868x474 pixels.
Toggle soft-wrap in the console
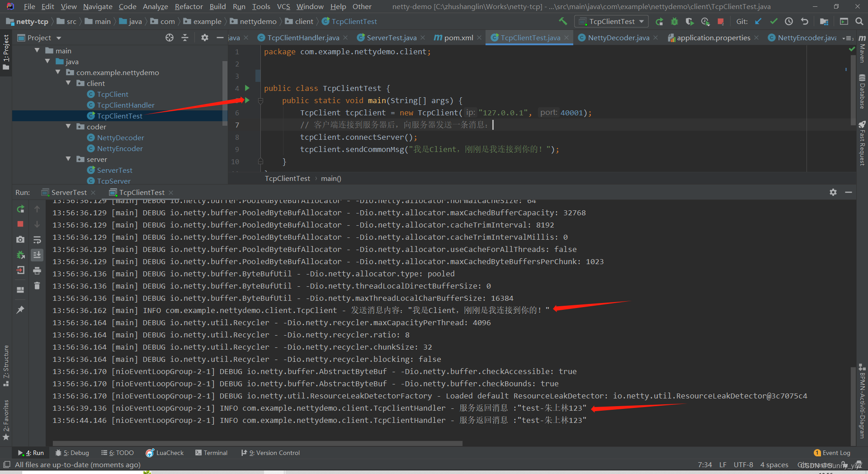tap(37, 239)
